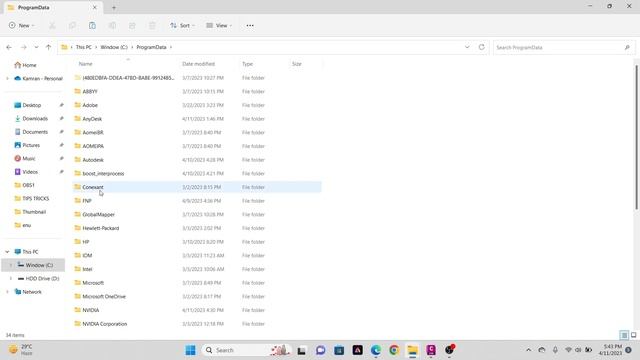Viewport: 640px width, 360px height.
Task: Click the Rename toolbar icon
Action: [112, 26]
